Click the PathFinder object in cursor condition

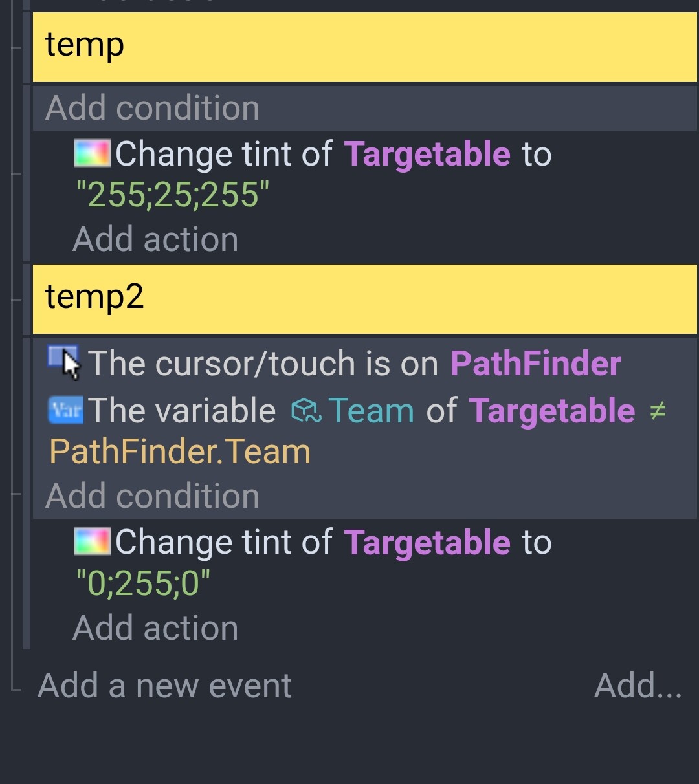(535, 364)
